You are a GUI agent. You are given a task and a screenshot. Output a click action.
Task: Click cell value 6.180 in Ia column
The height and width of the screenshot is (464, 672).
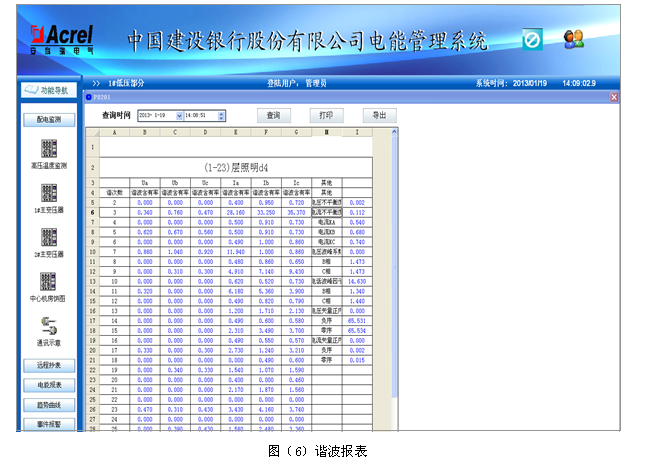(x=236, y=291)
